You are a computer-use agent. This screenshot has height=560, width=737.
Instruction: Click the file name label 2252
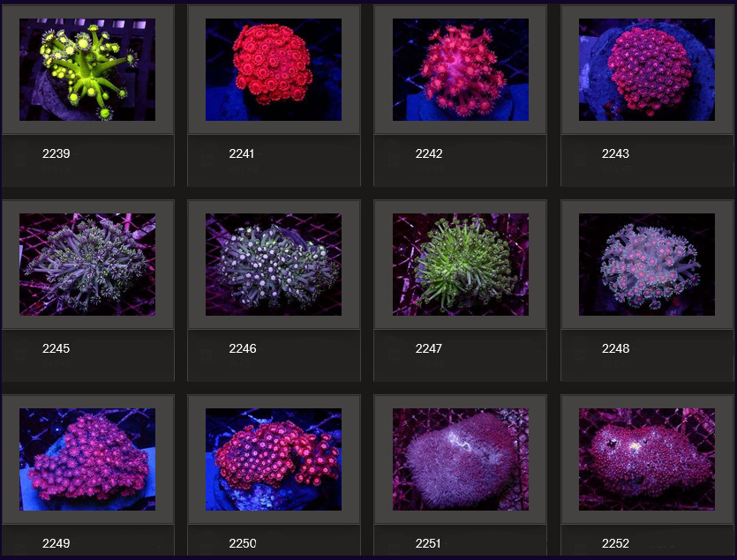pos(615,543)
